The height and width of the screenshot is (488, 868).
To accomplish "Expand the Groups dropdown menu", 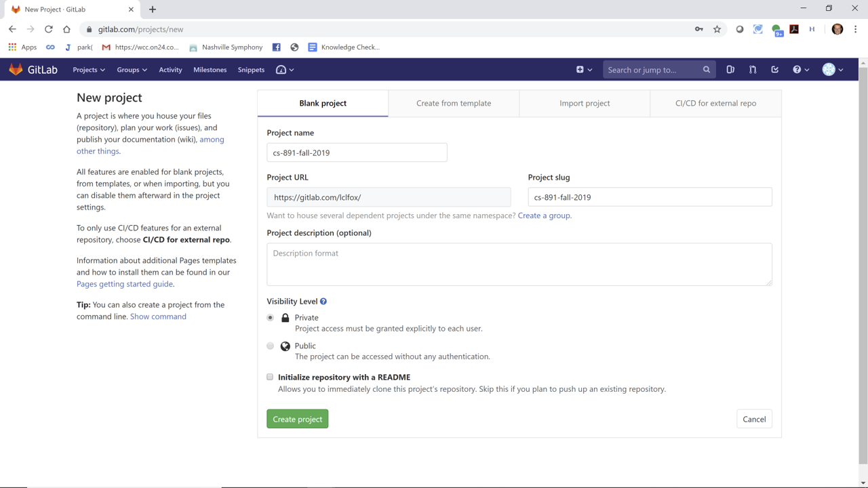I will point(132,70).
